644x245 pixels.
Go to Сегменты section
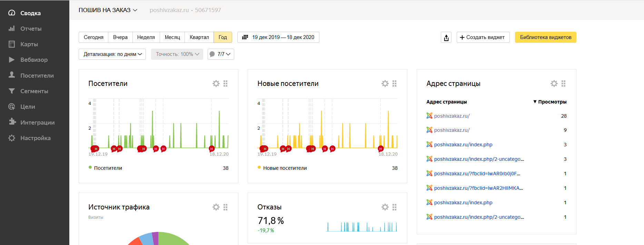click(x=34, y=91)
